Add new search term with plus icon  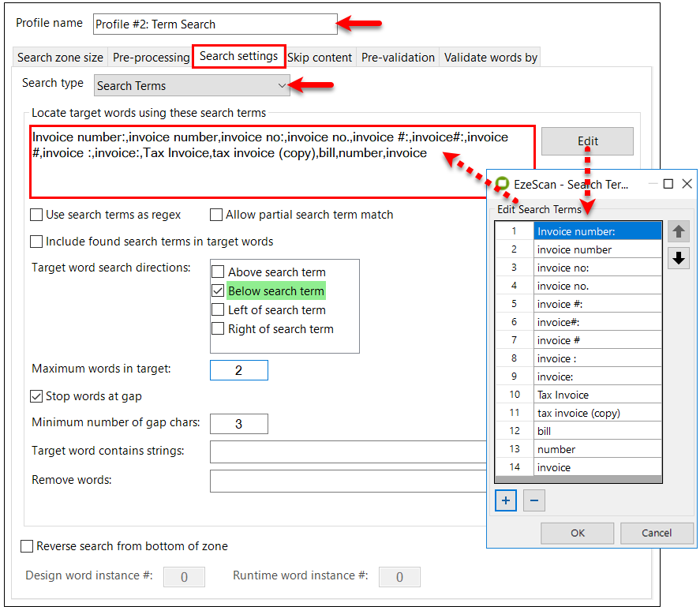[x=506, y=500]
